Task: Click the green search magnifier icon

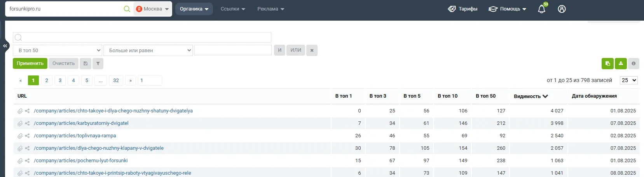Action: pyautogui.click(x=127, y=9)
